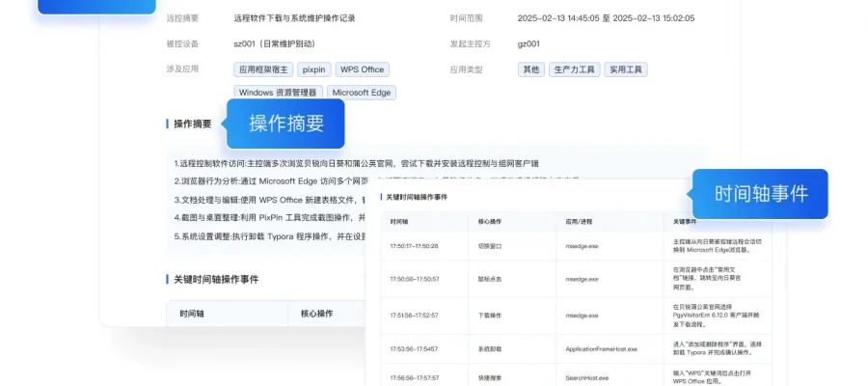Click the 时间范围 field label
This screenshot has width=868, height=386.
(466, 18)
